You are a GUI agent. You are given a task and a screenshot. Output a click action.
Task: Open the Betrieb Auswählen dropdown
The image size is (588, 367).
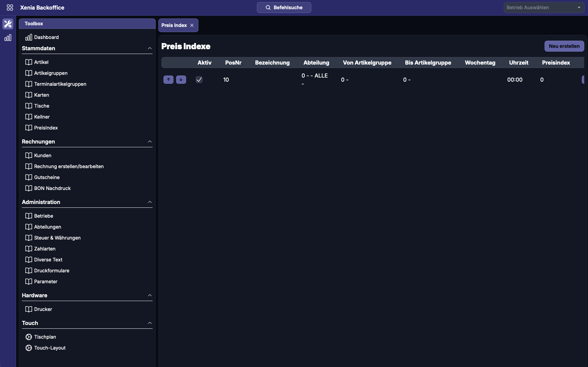click(x=544, y=8)
